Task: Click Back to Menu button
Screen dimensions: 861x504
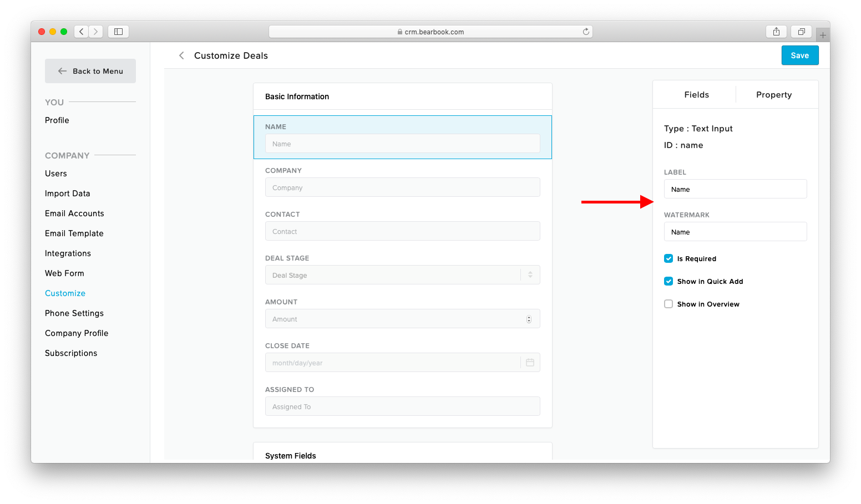Action: (90, 71)
